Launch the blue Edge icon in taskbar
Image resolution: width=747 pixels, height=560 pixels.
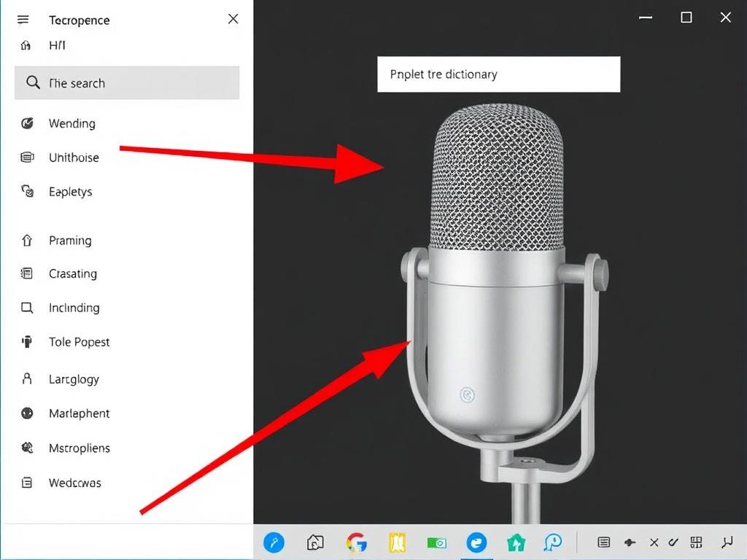point(476,542)
